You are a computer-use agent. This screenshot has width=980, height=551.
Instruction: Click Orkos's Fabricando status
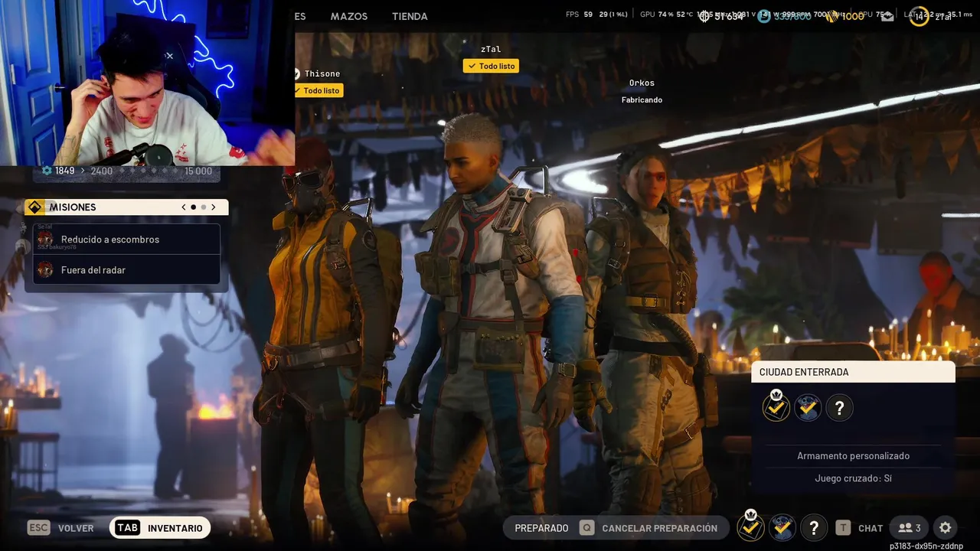(x=642, y=100)
